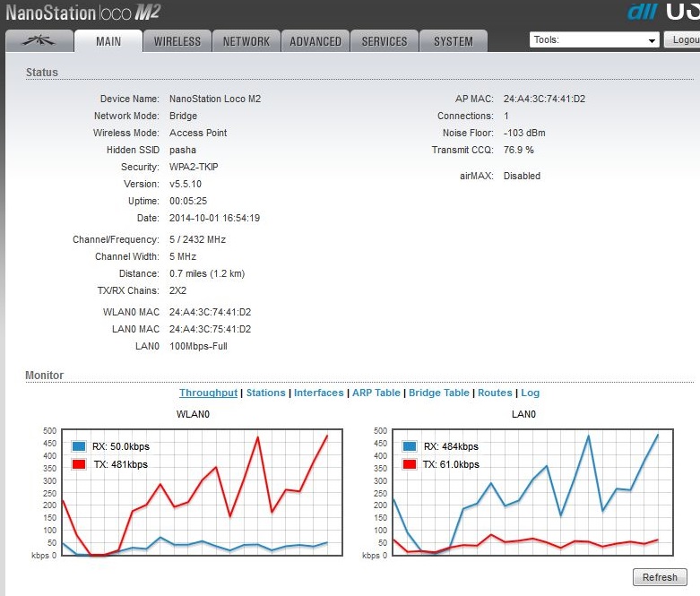Open the Ubiquiti logo tab

tap(39, 41)
